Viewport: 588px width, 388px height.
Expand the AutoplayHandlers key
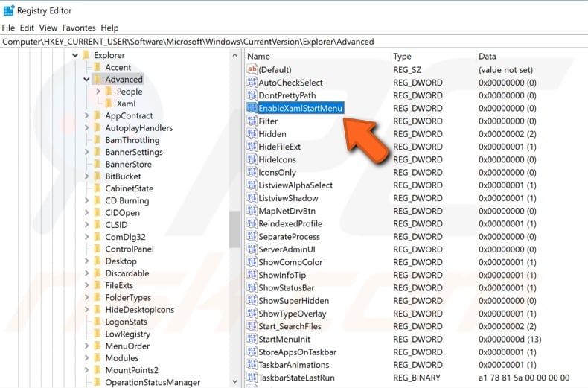click(x=86, y=127)
